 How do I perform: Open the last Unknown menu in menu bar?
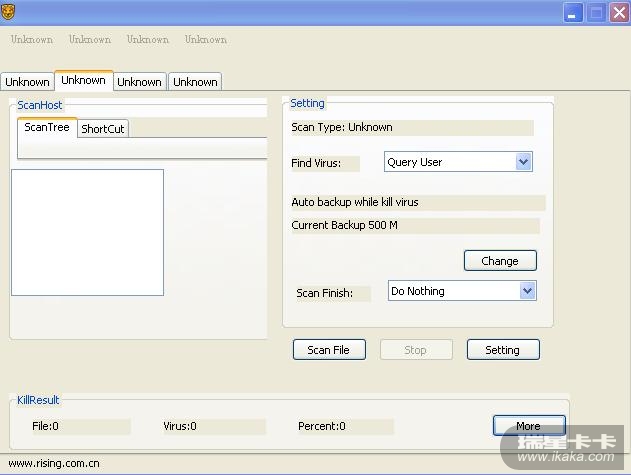tap(206, 40)
